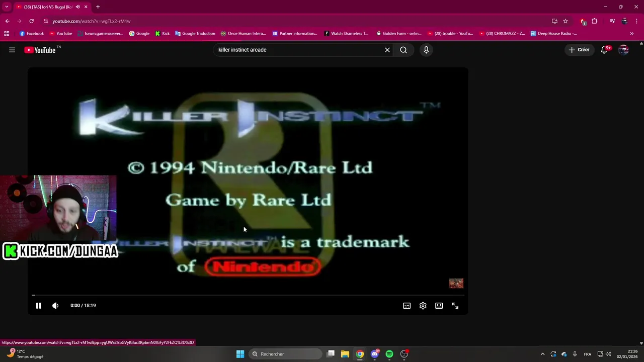The width and height of the screenshot is (644, 362).
Task: Go back with browser back arrow
Action: [x=7, y=21]
